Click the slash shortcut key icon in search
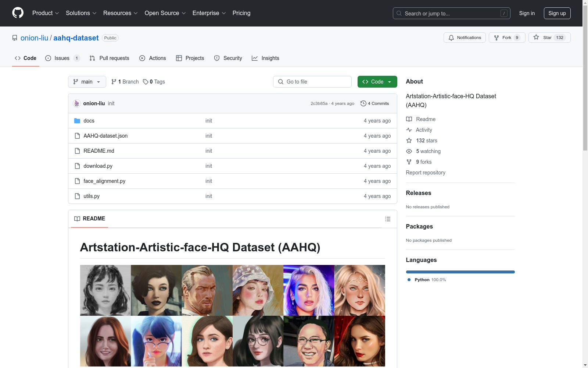This screenshot has height=368, width=588. point(504,13)
